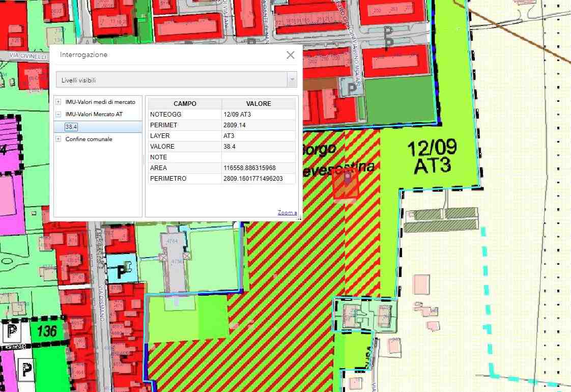Image resolution: width=571 pixels, height=392 pixels.
Task: Click the parking symbol near top street
Action: [x=390, y=37]
